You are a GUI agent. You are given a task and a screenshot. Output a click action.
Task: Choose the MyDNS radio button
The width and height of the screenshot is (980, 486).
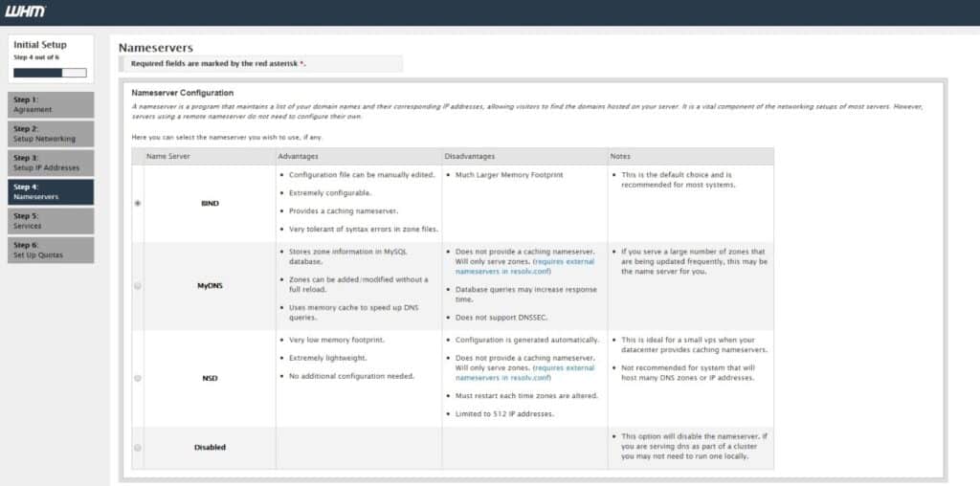138,285
